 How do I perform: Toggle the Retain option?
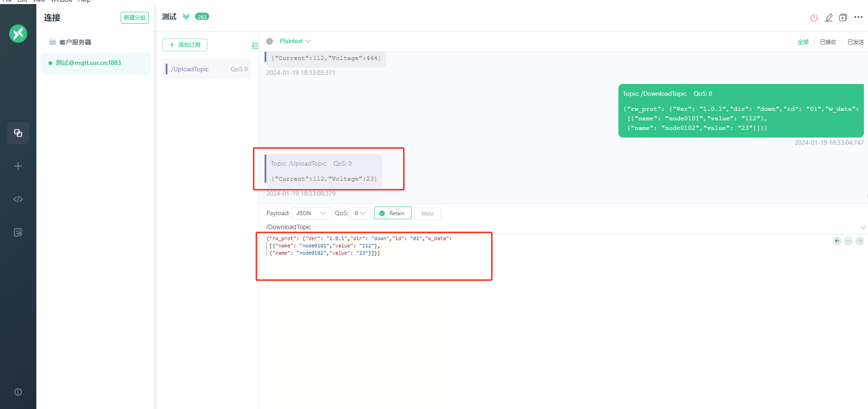(392, 213)
